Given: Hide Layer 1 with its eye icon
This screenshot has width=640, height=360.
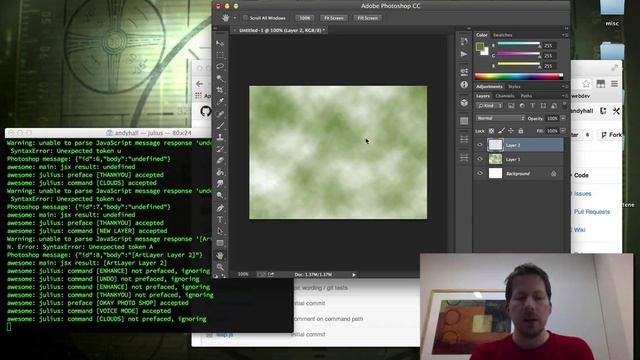Looking at the screenshot, I should pyautogui.click(x=480, y=159).
